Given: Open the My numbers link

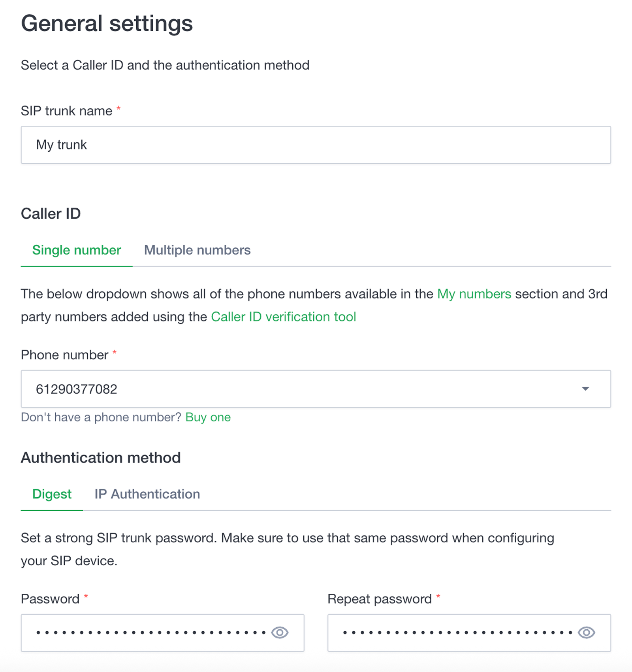Looking at the screenshot, I should (x=474, y=294).
